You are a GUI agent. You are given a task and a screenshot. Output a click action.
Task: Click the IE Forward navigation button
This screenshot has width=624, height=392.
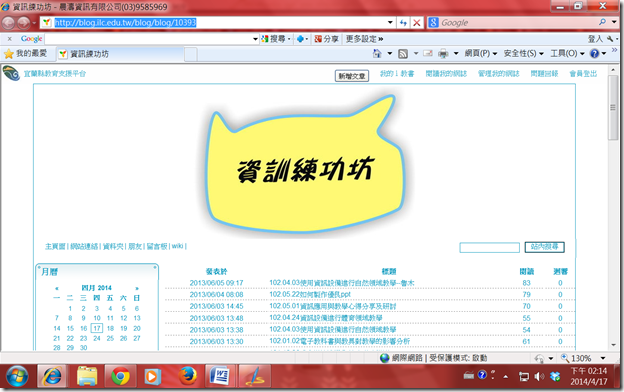click(x=24, y=23)
